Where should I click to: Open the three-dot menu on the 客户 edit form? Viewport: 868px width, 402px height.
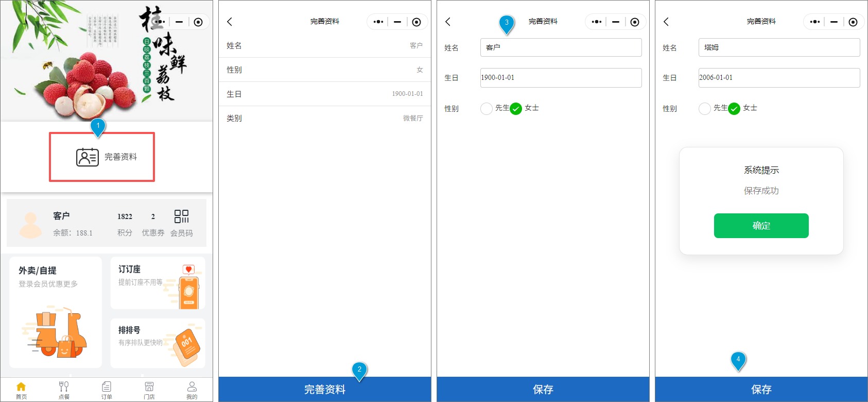[x=597, y=22]
